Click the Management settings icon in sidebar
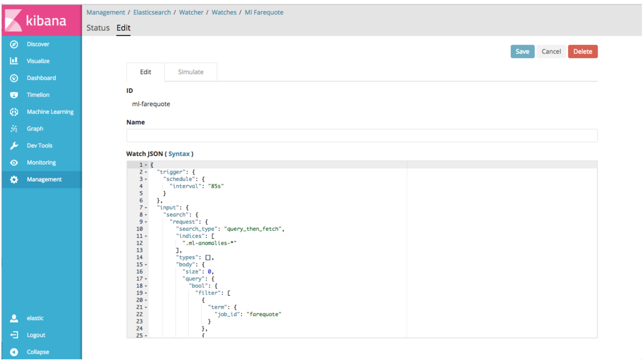The width and height of the screenshot is (644, 364). (13, 179)
